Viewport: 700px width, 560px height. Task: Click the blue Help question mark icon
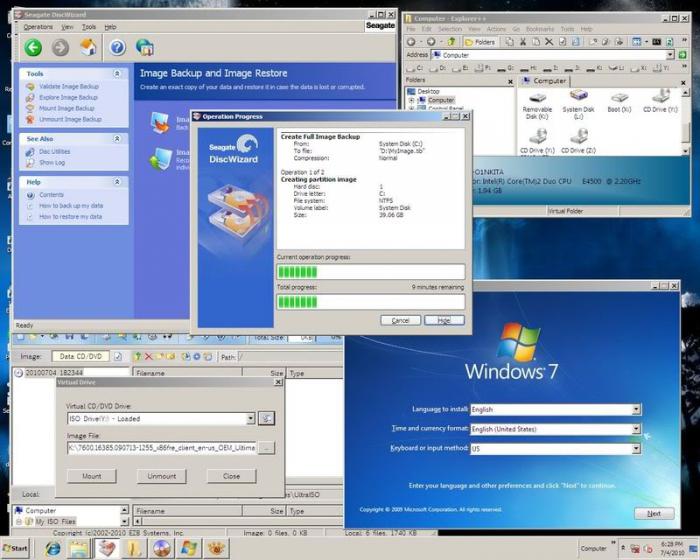tap(117, 47)
